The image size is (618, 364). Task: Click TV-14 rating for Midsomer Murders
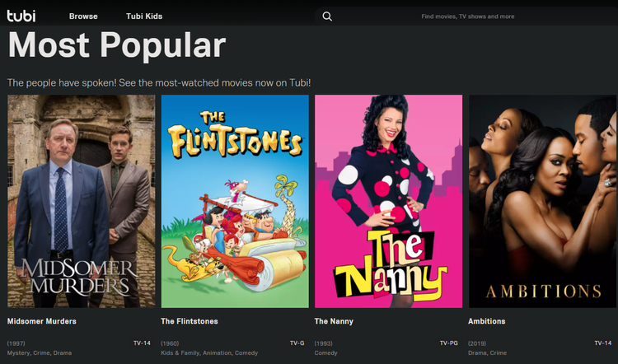point(142,343)
